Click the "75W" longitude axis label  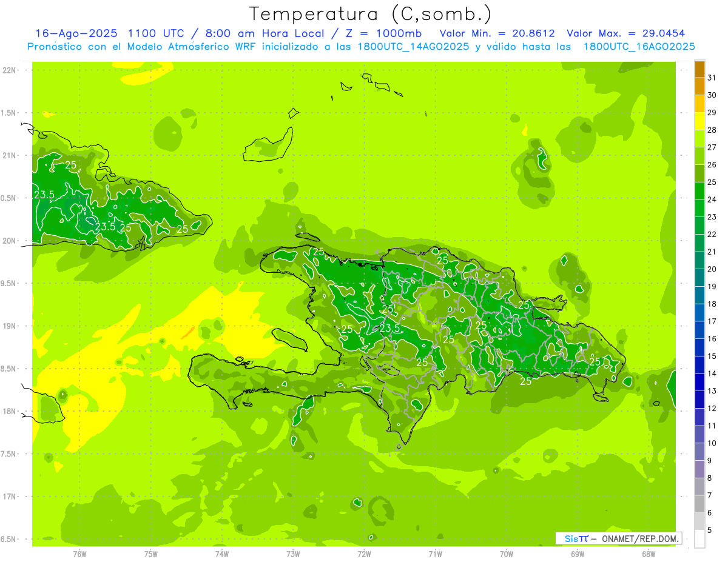(150, 554)
